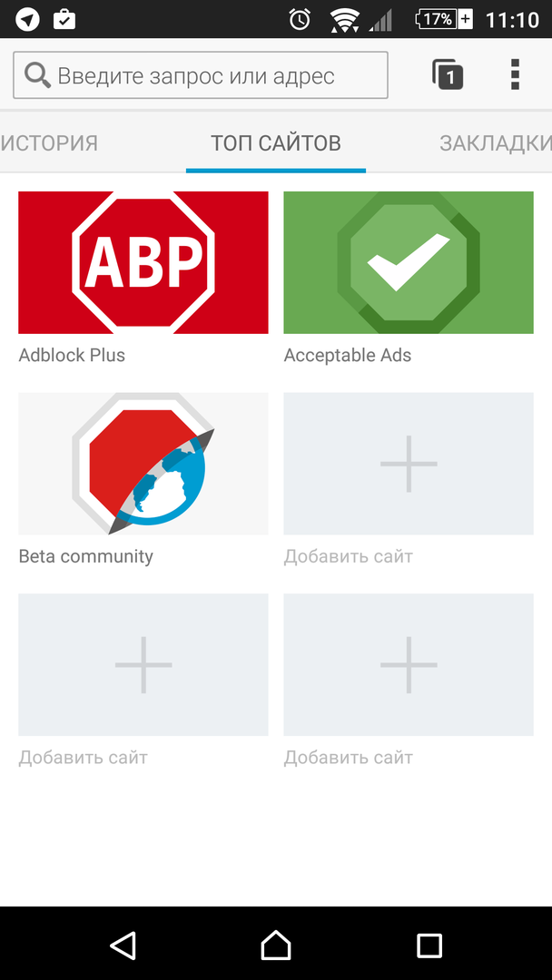Tap the Acceptable Ads label
Viewport: 552px width, 980px height.
347,356
